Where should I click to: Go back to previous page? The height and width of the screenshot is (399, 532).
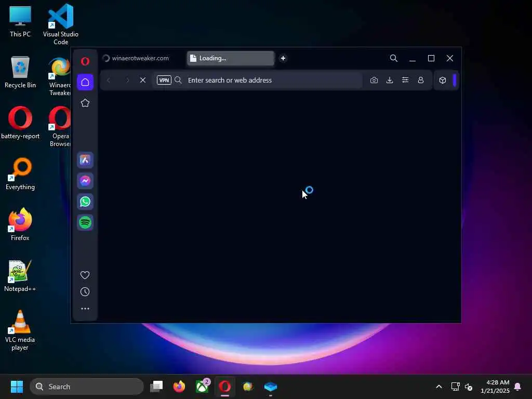click(x=109, y=80)
